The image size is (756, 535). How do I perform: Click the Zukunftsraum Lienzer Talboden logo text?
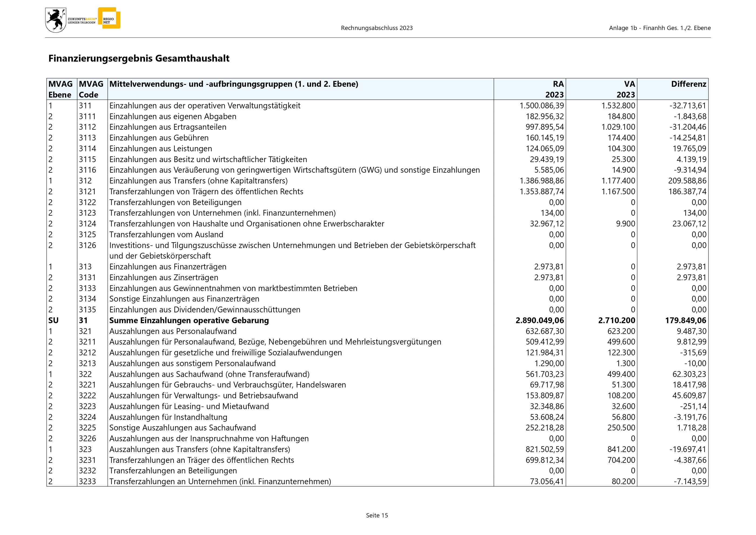tap(82, 21)
